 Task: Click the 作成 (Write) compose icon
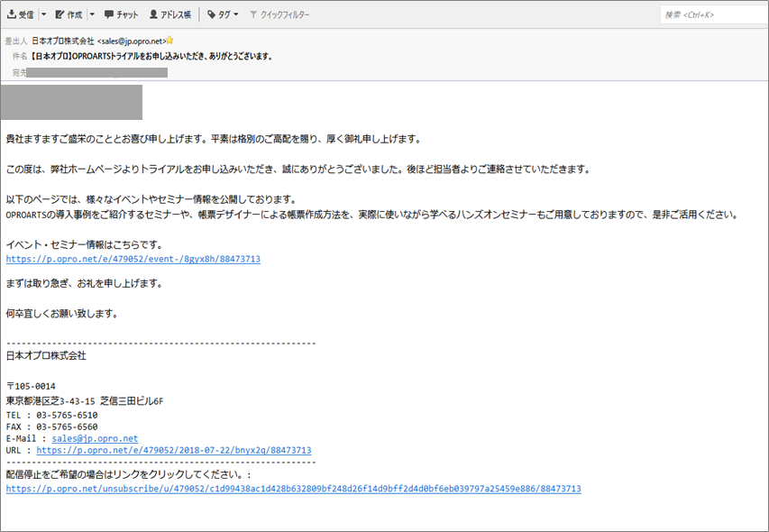tap(60, 14)
